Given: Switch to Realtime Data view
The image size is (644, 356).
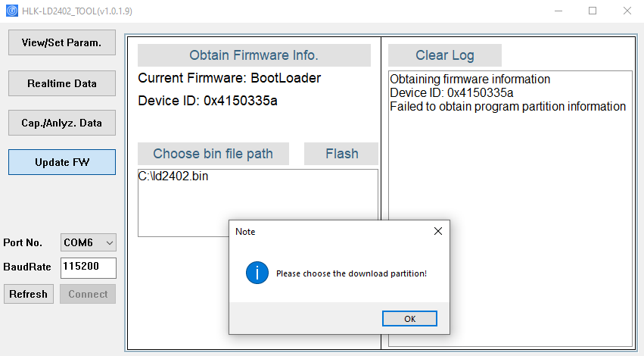Looking at the screenshot, I should coord(61,83).
